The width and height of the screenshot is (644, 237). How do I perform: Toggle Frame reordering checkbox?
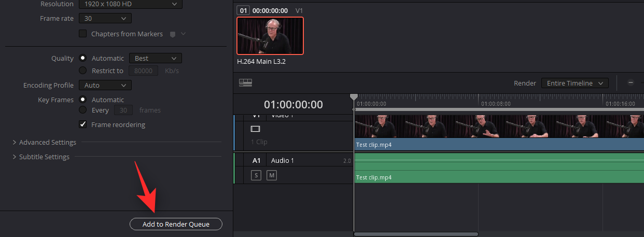[x=82, y=124]
